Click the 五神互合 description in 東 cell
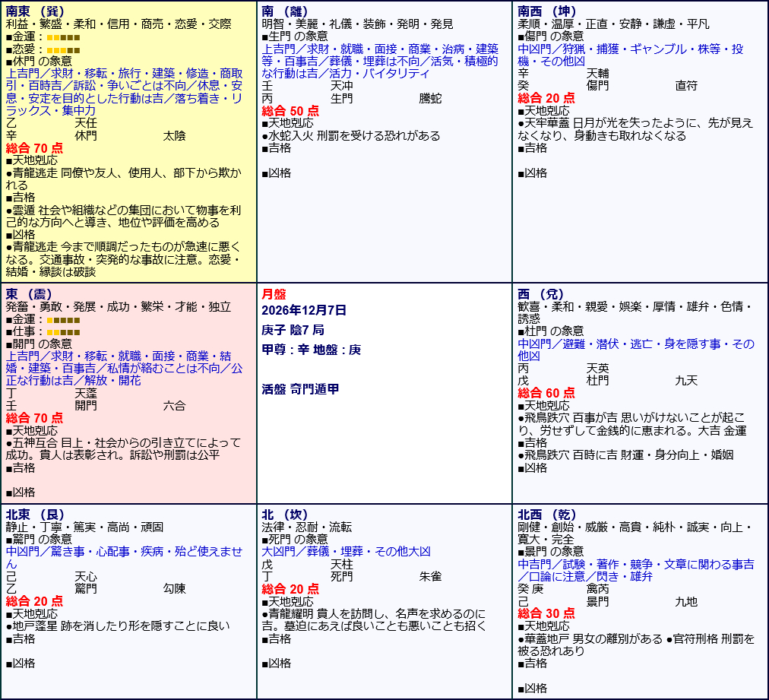The width and height of the screenshot is (769, 700). coord(124,448)
